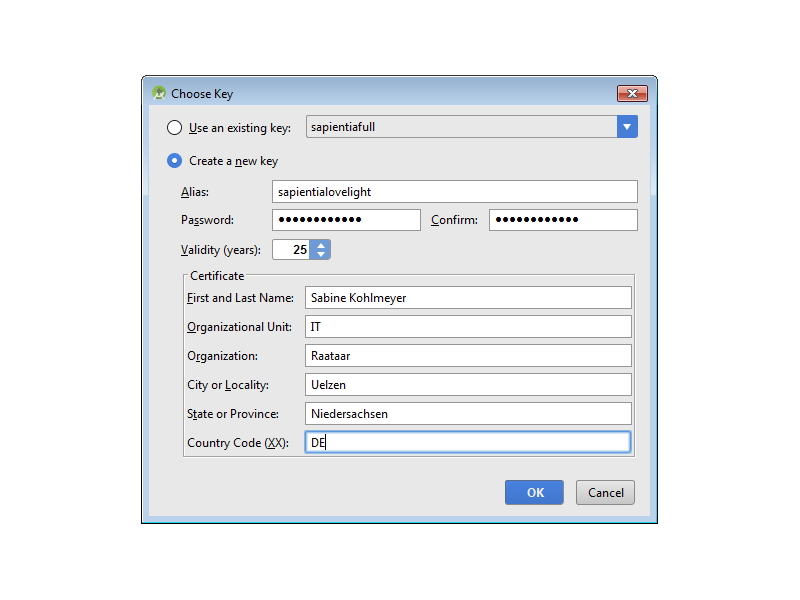
Task: Click the Country Code field
Action: pos(468,443)
